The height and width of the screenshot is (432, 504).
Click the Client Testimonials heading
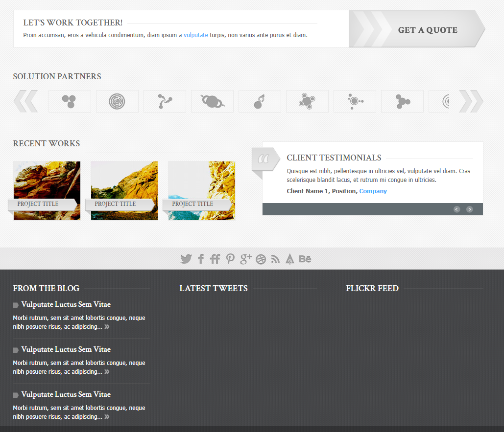(x=334, y=158)
